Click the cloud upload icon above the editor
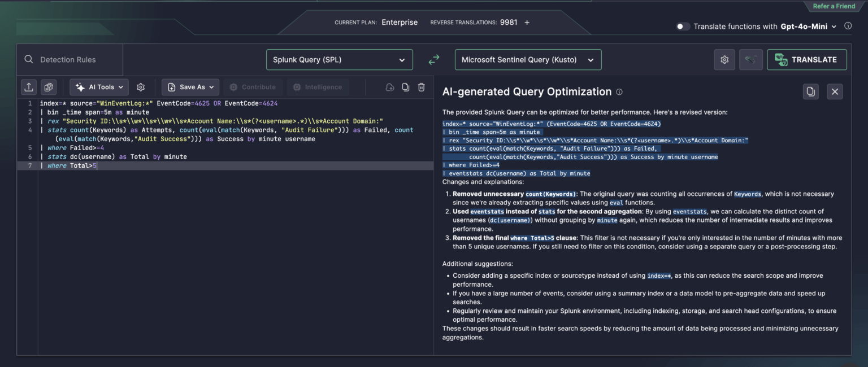 pyautogui.click(x=389, y=87)
